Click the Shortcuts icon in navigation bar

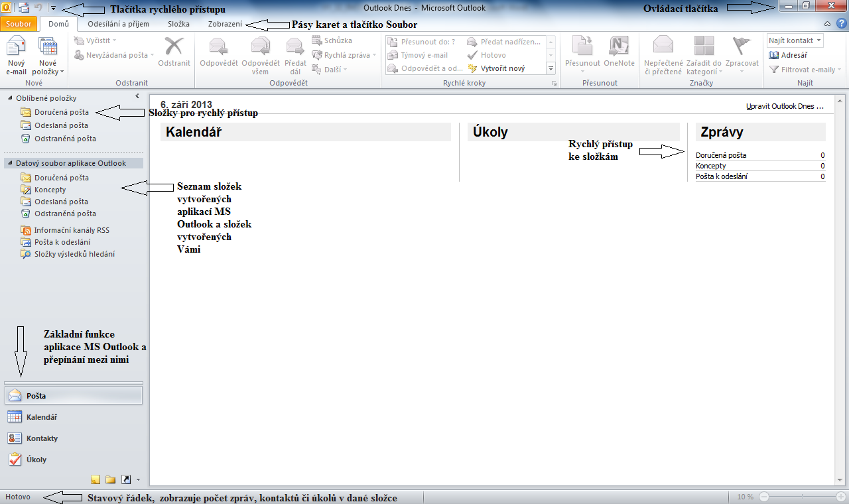coord(125,479)
